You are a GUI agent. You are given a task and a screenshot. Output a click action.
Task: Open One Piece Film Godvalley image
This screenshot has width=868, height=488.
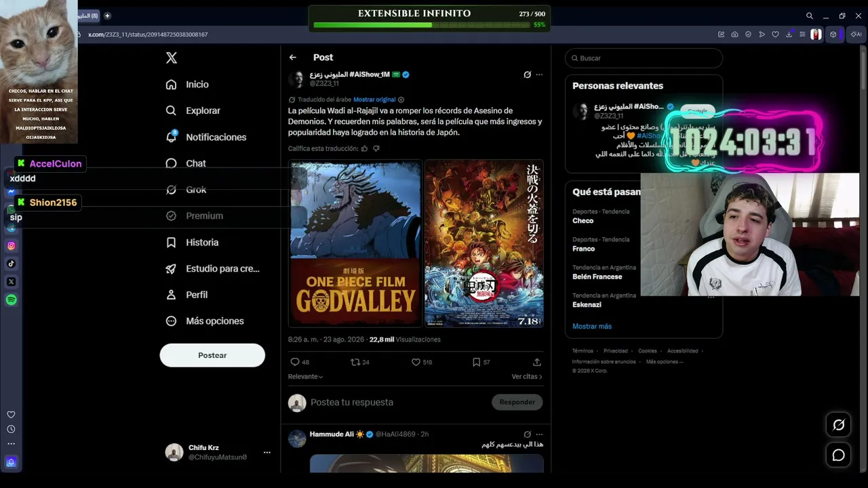pos(355,244)
